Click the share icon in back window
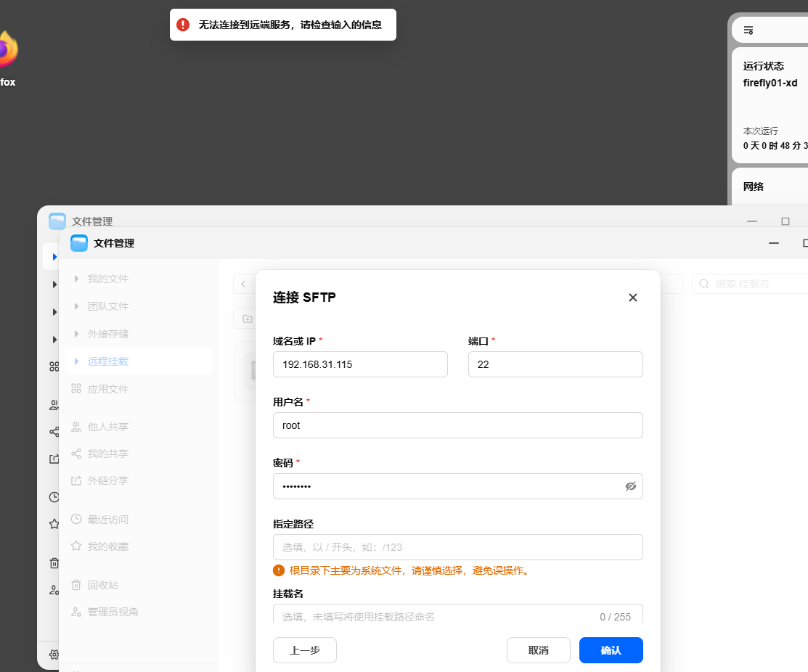Viewport: 808px width, 672px height. coord(54,432)
